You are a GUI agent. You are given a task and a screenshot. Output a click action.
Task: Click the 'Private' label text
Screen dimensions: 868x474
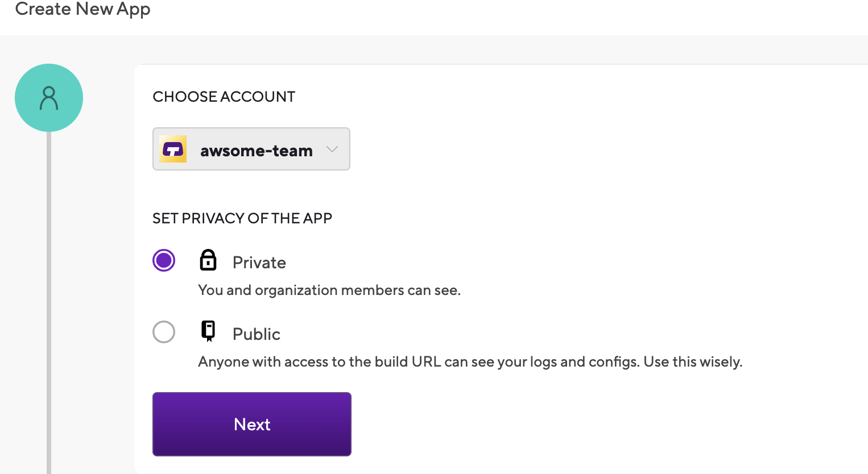pos(259,263)
